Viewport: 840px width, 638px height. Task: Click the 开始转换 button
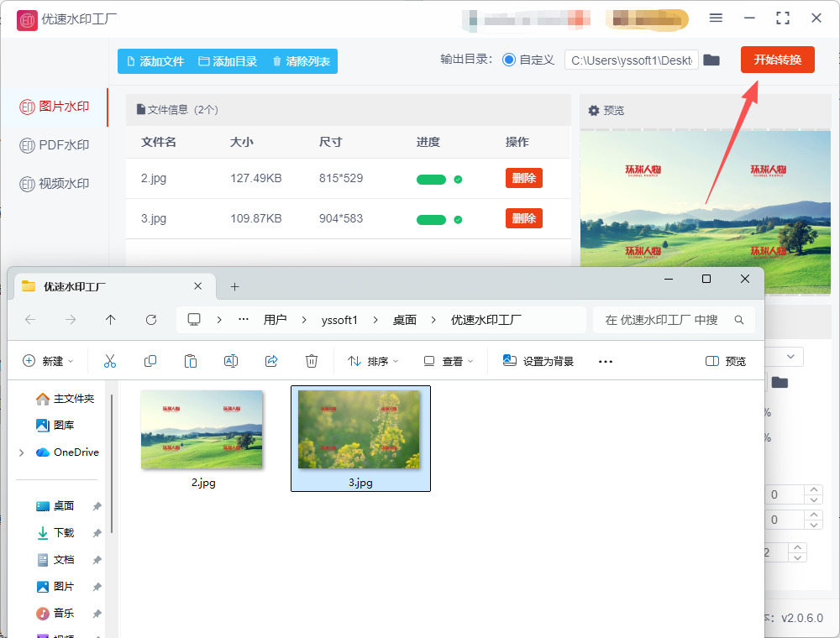(777, 60)
